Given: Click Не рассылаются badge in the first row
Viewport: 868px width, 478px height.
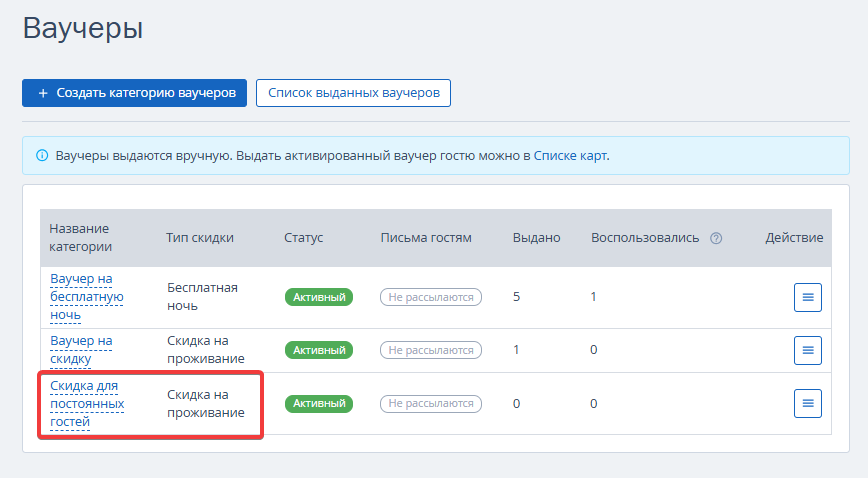Looking at the screenshot, I should 431,297.
